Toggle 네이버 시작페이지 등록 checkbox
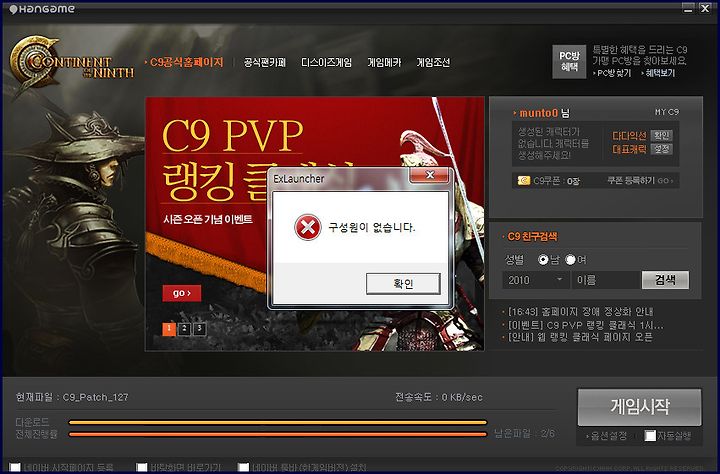 (15, 468)
